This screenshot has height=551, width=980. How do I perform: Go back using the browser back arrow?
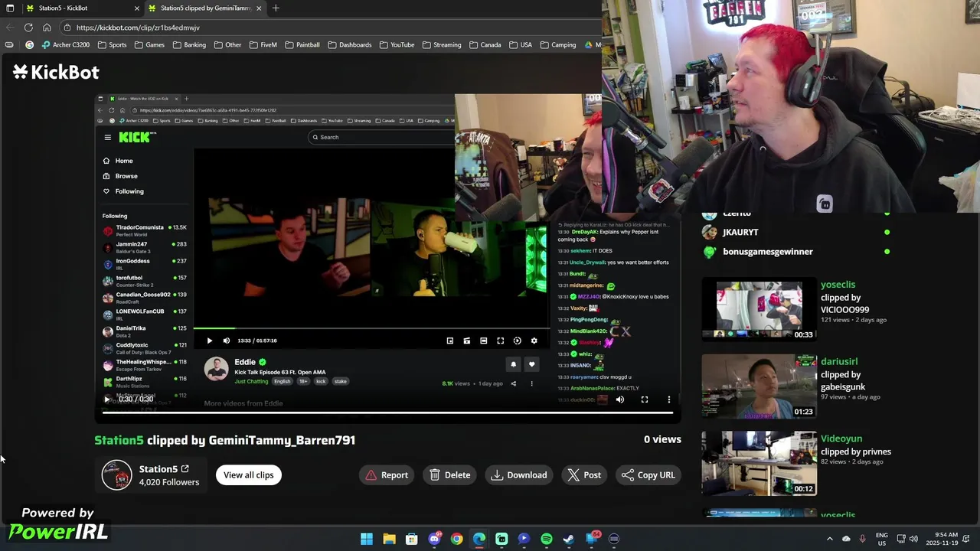[x=10, y=28]
